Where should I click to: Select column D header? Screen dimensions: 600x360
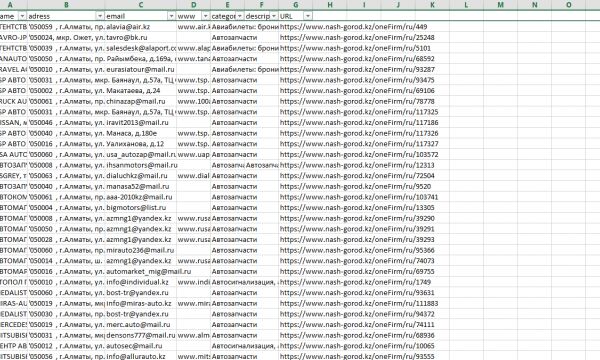[194, 5]
